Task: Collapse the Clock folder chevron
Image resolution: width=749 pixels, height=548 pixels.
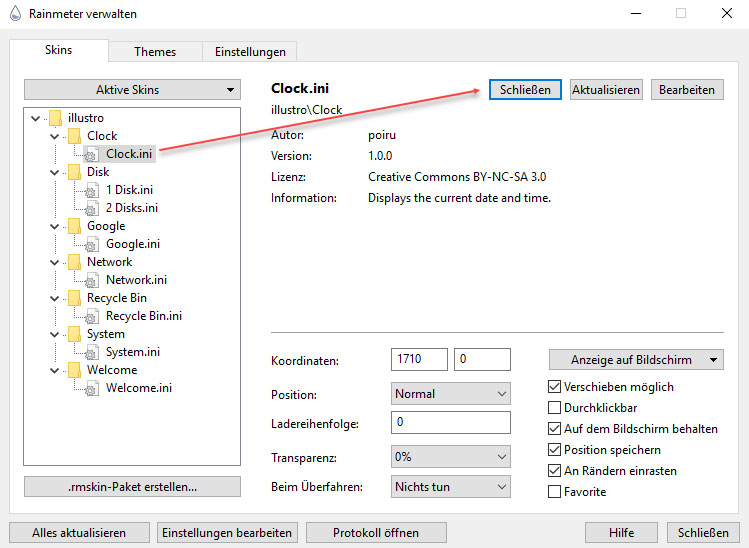Action: click(54, 136)
